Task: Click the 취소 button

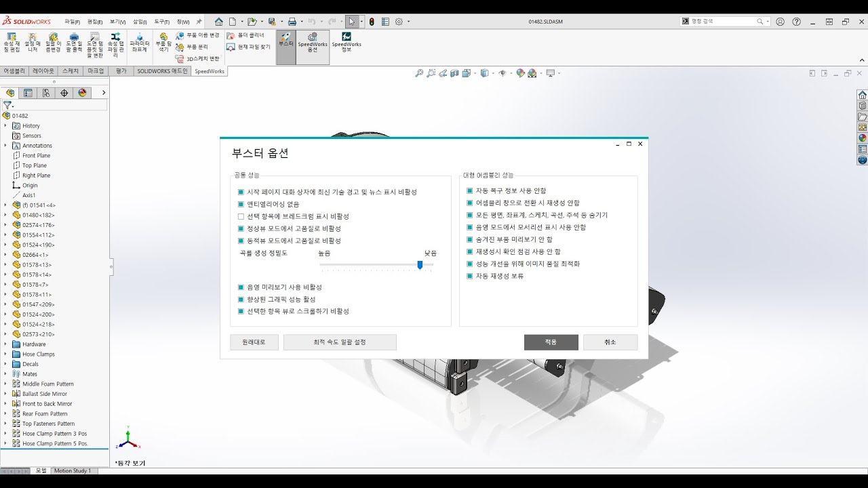Action: [x=610, y=342]
